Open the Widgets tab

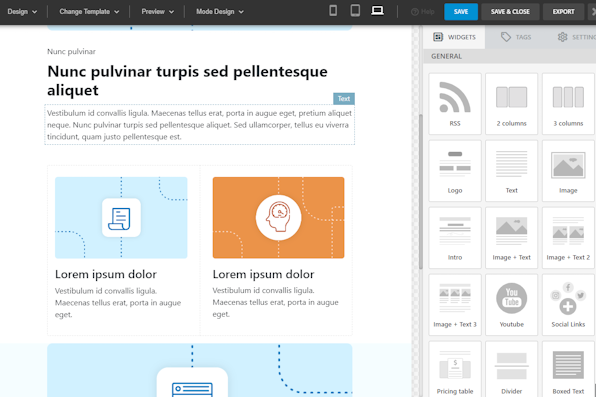(x=455, y=37)
